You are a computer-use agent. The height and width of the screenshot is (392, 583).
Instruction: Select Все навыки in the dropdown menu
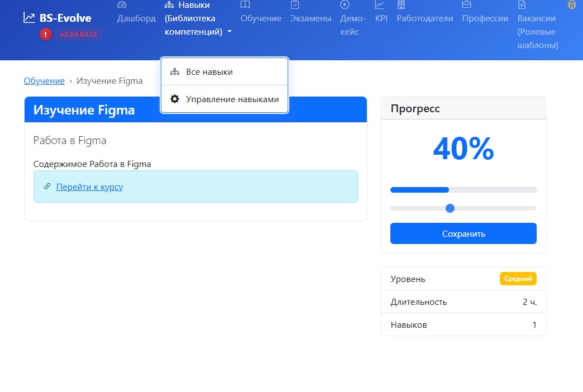(224, 72)
